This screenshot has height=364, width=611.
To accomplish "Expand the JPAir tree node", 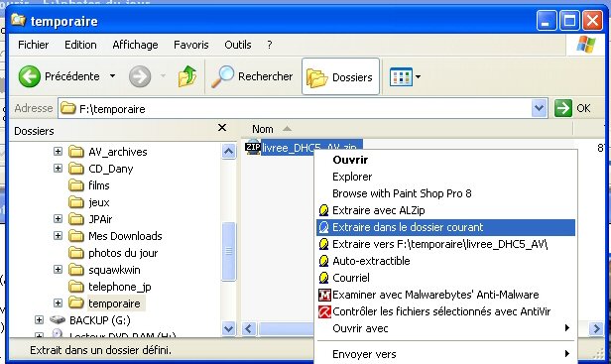I will (x=58, y=218).
